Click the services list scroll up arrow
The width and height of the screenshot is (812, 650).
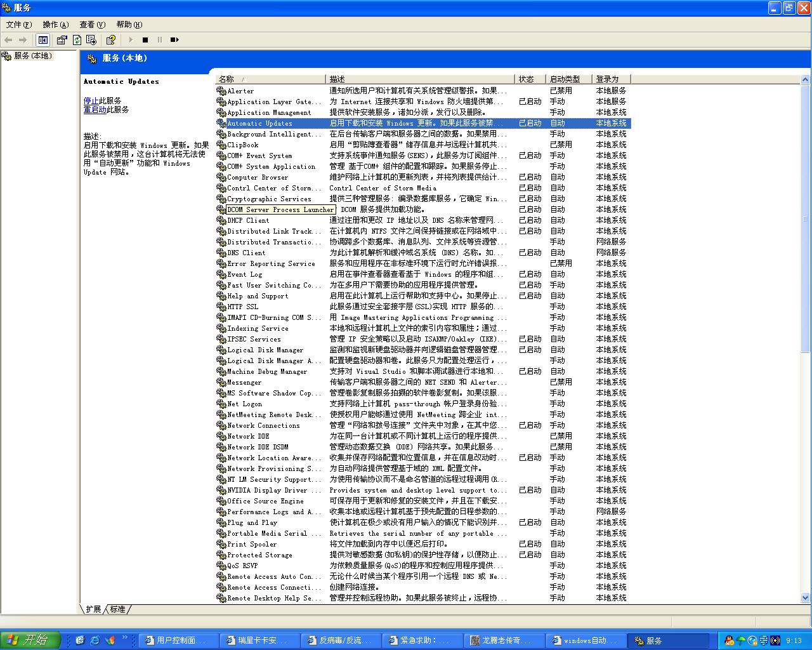(x=806, y=80)
